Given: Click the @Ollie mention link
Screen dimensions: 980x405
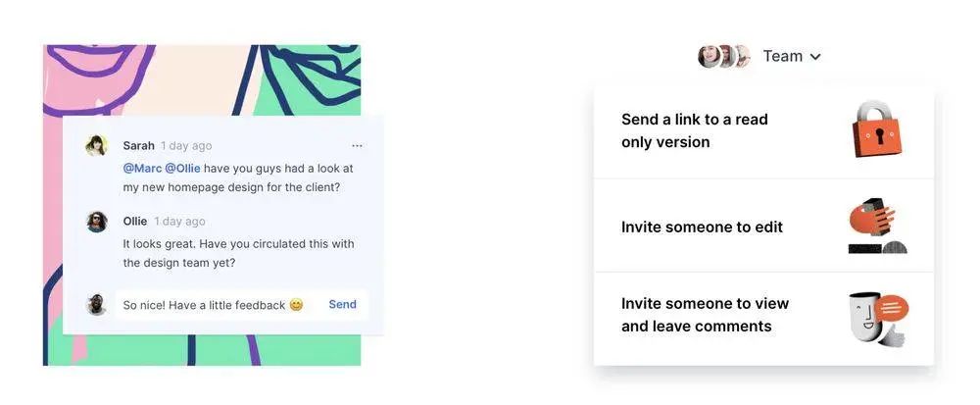Looking at the screenshot, I should (183, 168).
